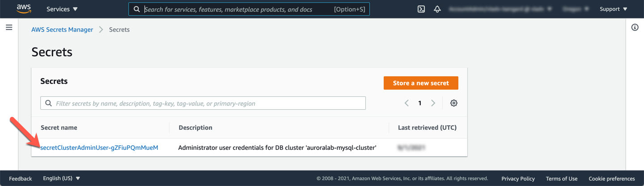Image resolution: width=644 pixels, height=186 pixels.
Task: Toggle the hamburger side navigation menu
Action: [x=9, y=28]
